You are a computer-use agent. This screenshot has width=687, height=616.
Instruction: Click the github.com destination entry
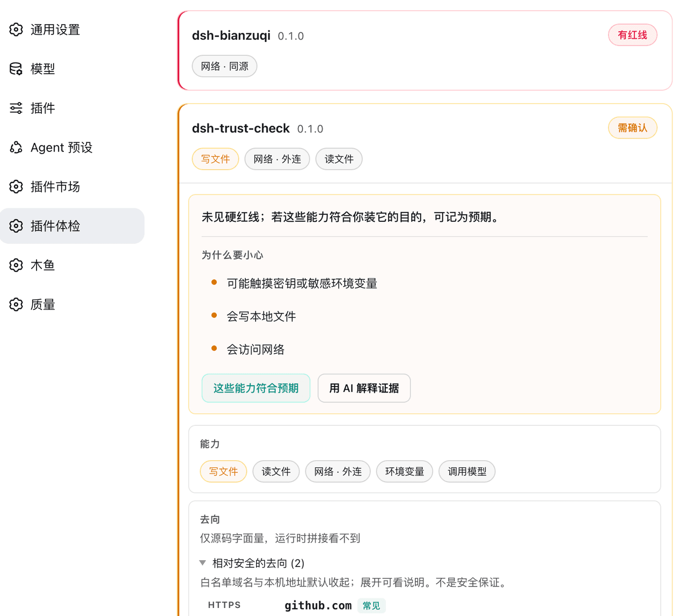318,605
